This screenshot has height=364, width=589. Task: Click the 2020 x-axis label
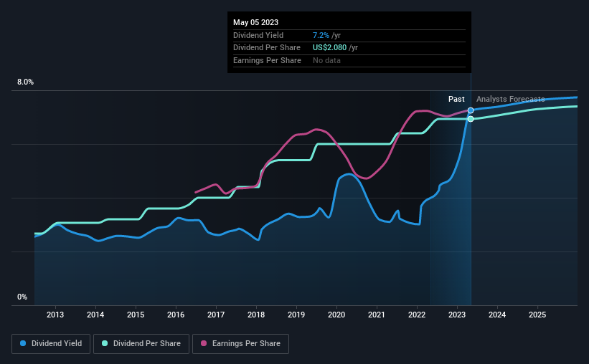coord(336,315)
